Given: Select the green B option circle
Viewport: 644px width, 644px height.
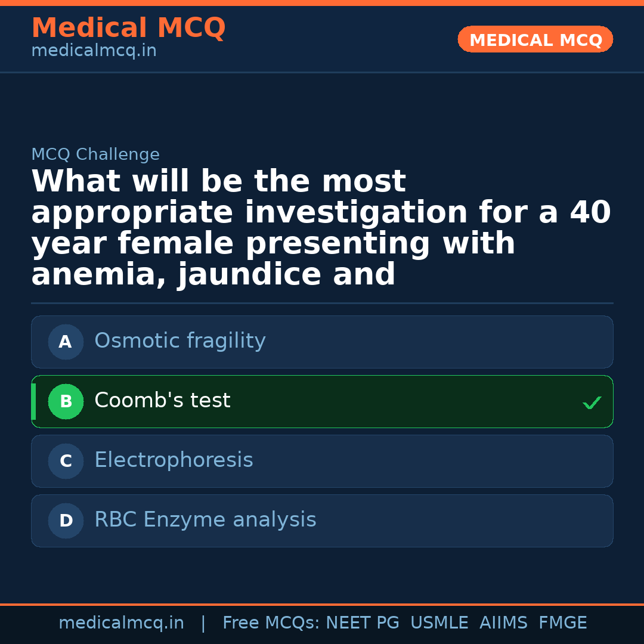Looking at the screenshot, I should click(x=66, y=401).
